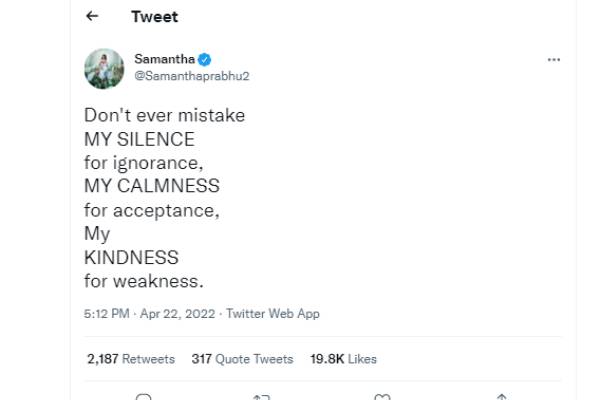
Task: Open Samantha's profile picture
Action: pyautogui.click(x=104, y=68)
